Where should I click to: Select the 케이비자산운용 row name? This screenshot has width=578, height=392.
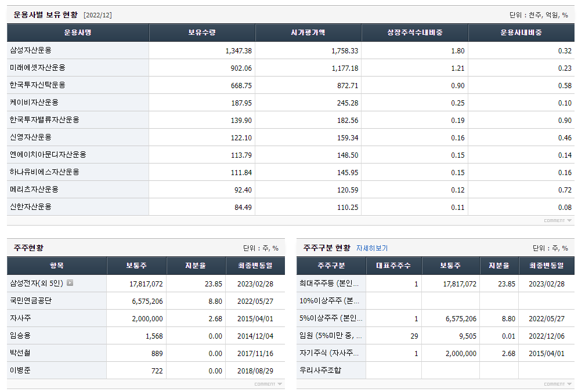pyautogui.click(x=34, y=103)
